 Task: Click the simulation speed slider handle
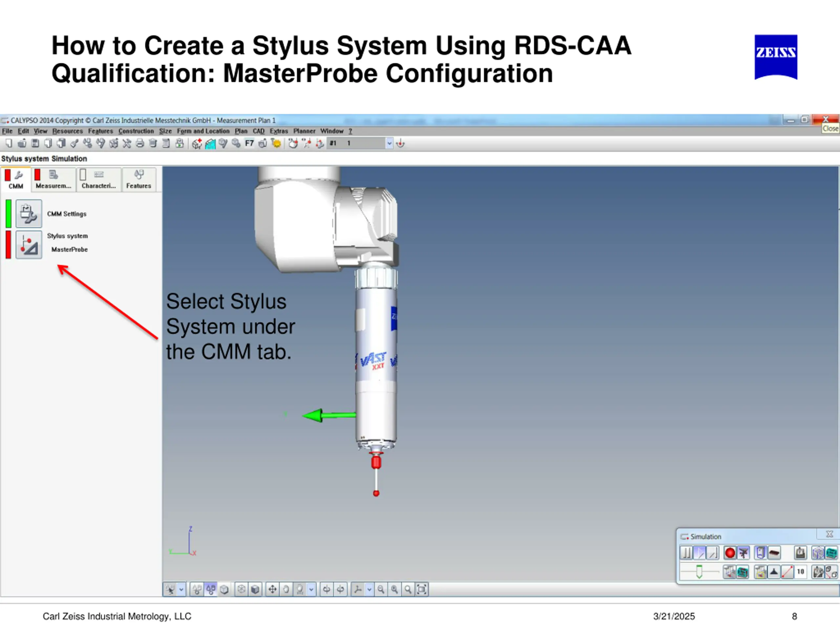(x=699, y=572)
